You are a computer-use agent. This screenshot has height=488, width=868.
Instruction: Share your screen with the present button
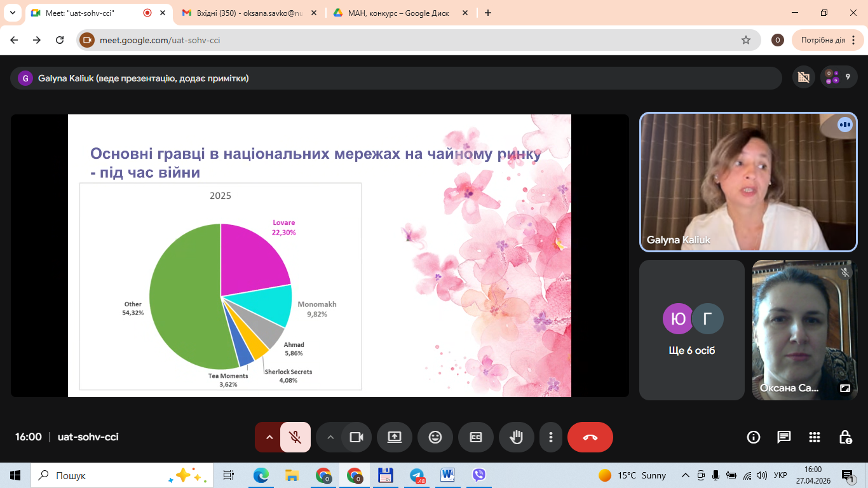[395, 437]
